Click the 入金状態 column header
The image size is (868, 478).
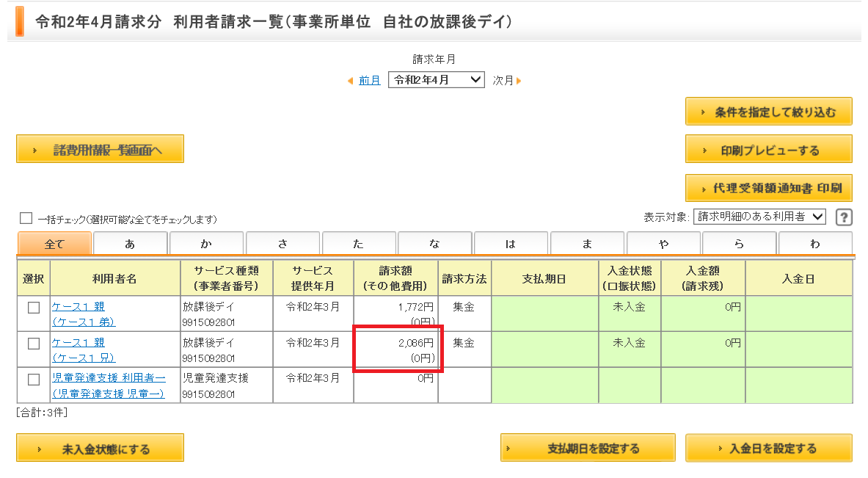click(x=630, y=278)
